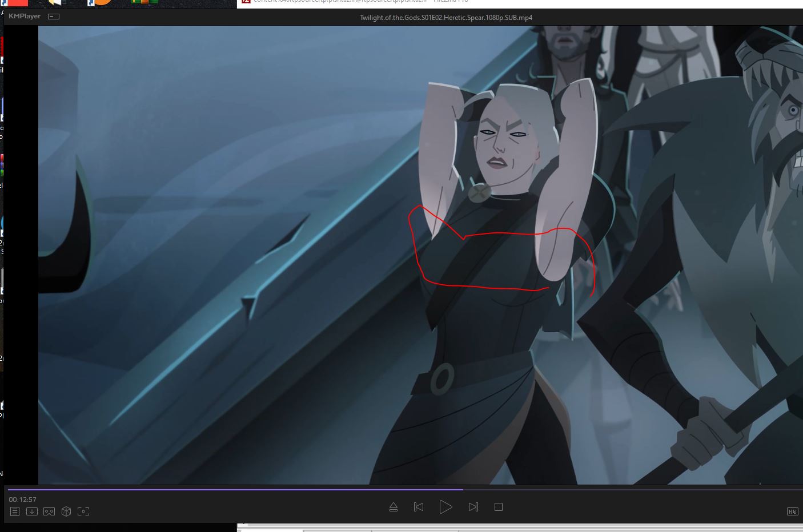The height and width of the screenshot is (532, 803).
Task: Skip to the previous track
Action: point(419,507)
